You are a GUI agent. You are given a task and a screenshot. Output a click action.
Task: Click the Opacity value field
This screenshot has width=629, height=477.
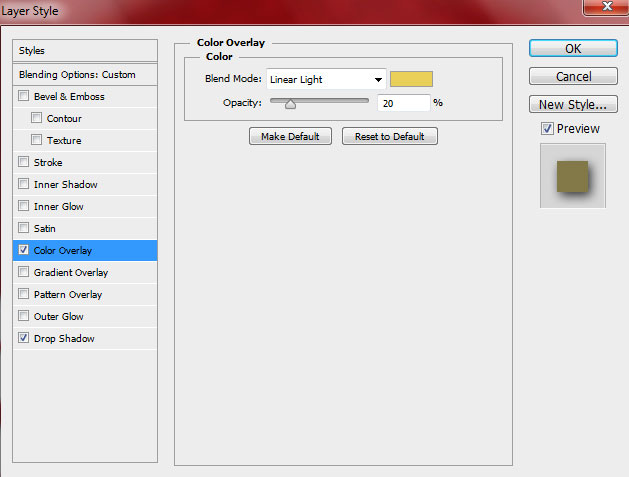tap(404, 103)
